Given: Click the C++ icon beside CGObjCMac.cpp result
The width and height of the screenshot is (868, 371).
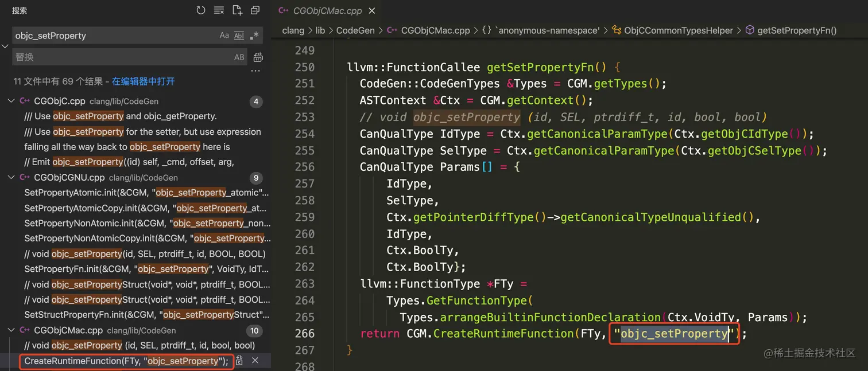Looking at the screenshot, I should tap(25, 330).
